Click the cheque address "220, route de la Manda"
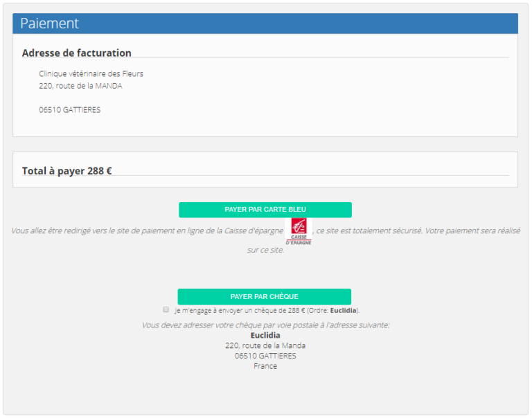This screenshot has width=532, height=418. tap(265, 345)
